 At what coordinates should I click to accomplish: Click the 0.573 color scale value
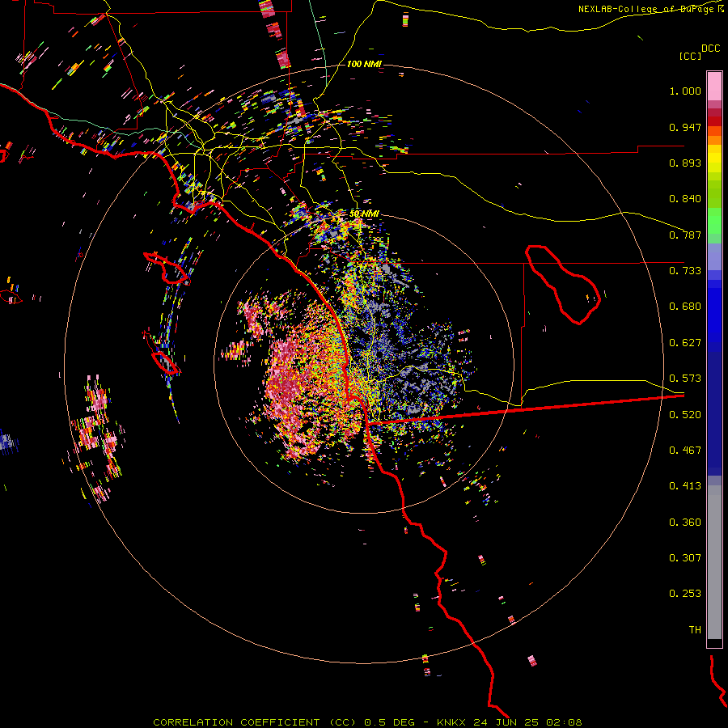pos(685,379)
